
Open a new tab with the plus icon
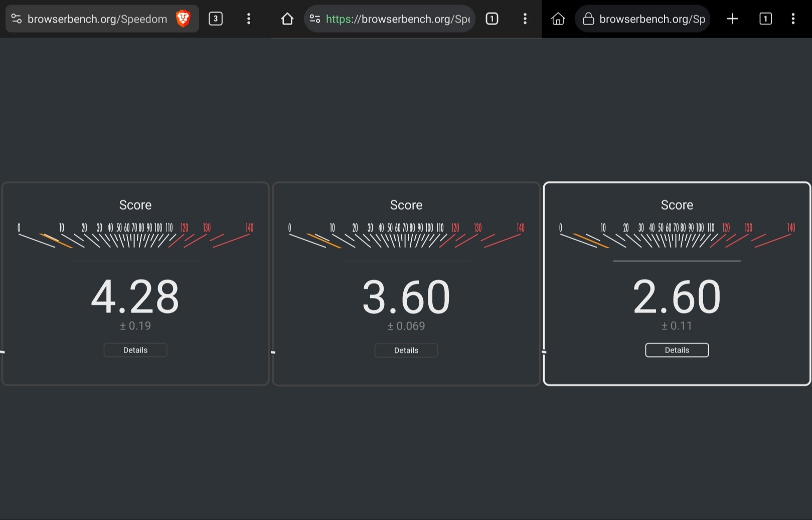pyautogui.click(x=732, y=19)
